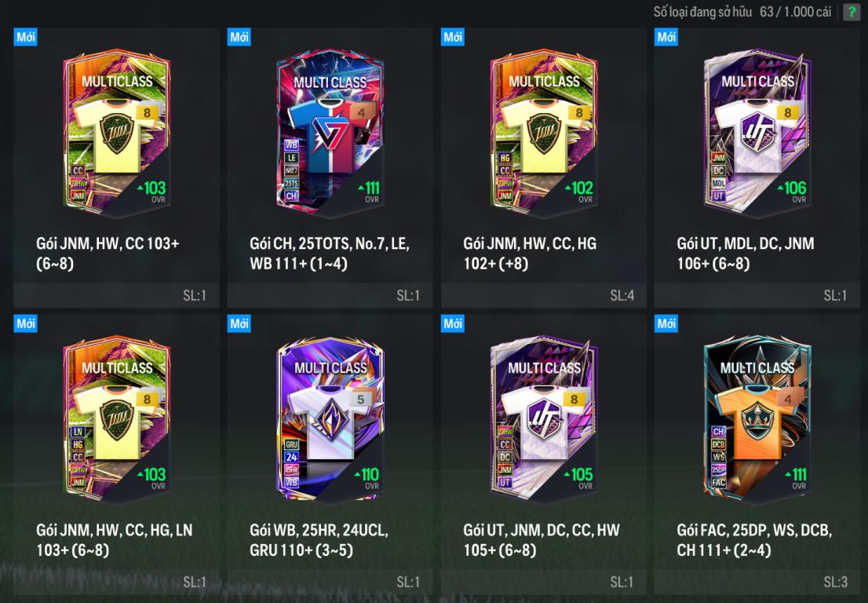This screenshot has height=603, width=868.
Task: Select the JNM, HW, CC, HG, LN 103+ card
Action: [x=116, y=454]
